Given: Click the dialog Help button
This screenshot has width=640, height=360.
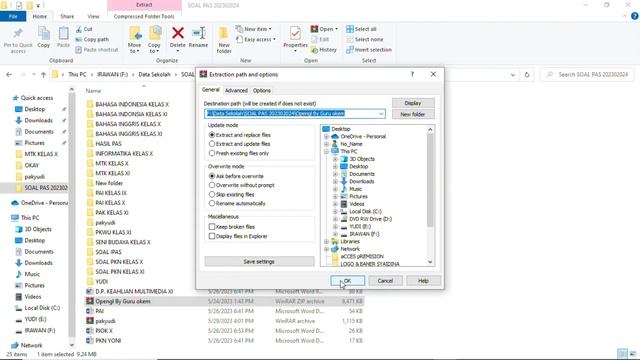Looking at the screenshot, I should click(423, 281).
